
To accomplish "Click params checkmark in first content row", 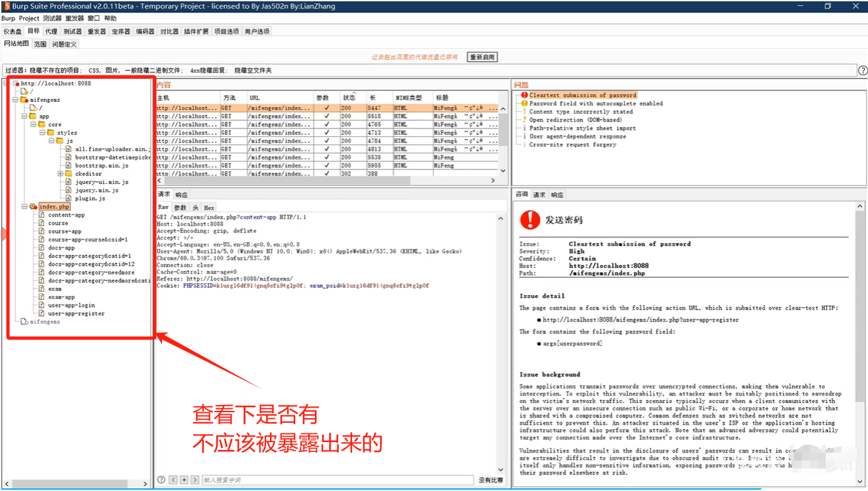I will coord(327,107).
